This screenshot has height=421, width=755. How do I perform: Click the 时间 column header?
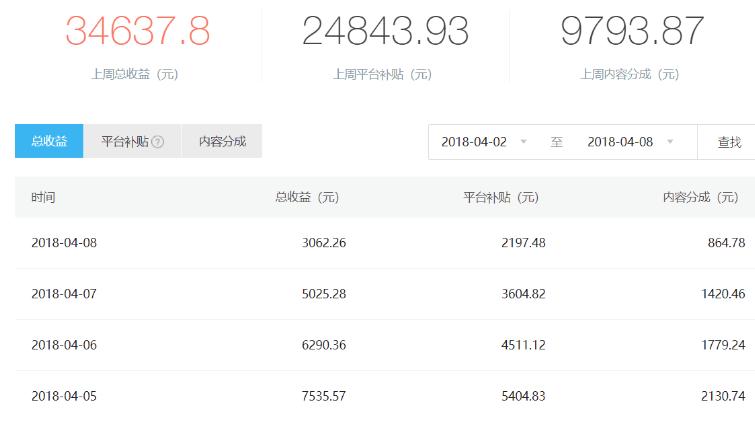click(x=43, y=197)
